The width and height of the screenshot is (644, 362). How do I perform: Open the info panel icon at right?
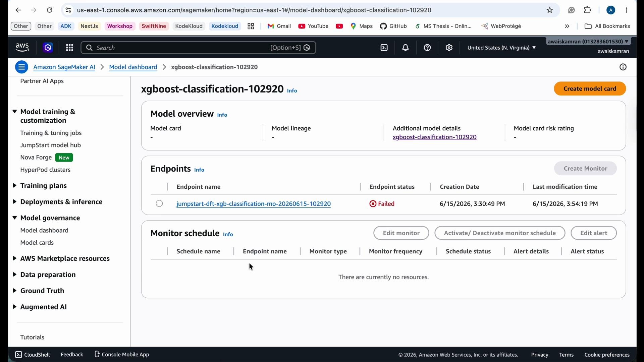click(x=623, y=67)
